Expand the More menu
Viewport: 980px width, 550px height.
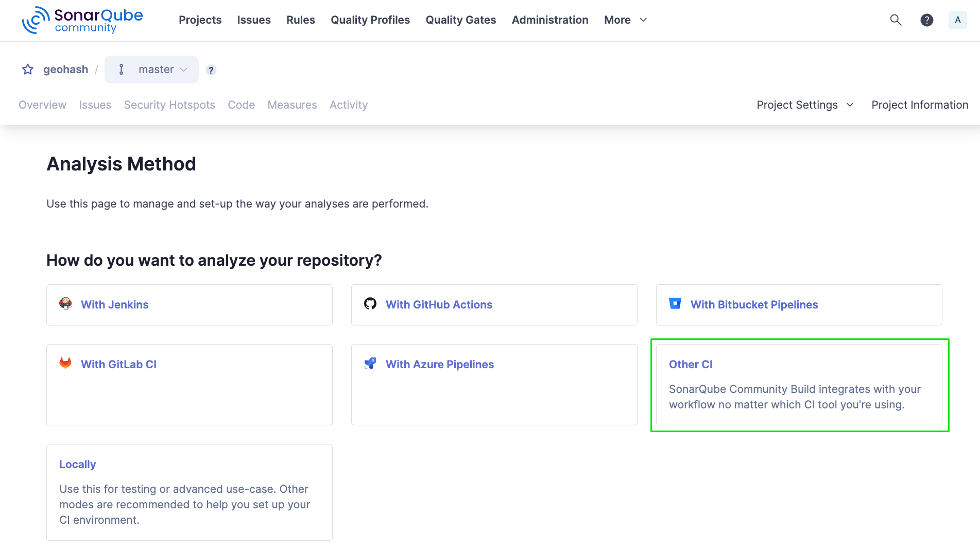[x=625, y=20]
